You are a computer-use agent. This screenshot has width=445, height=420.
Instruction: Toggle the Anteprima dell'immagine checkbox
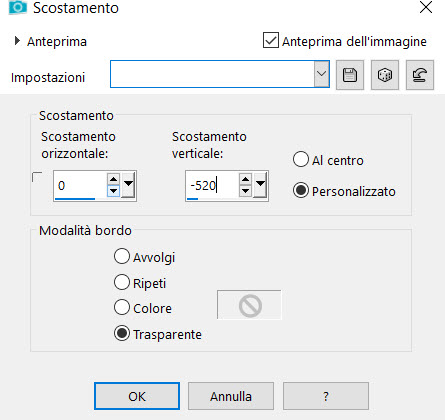click(271, 40)
